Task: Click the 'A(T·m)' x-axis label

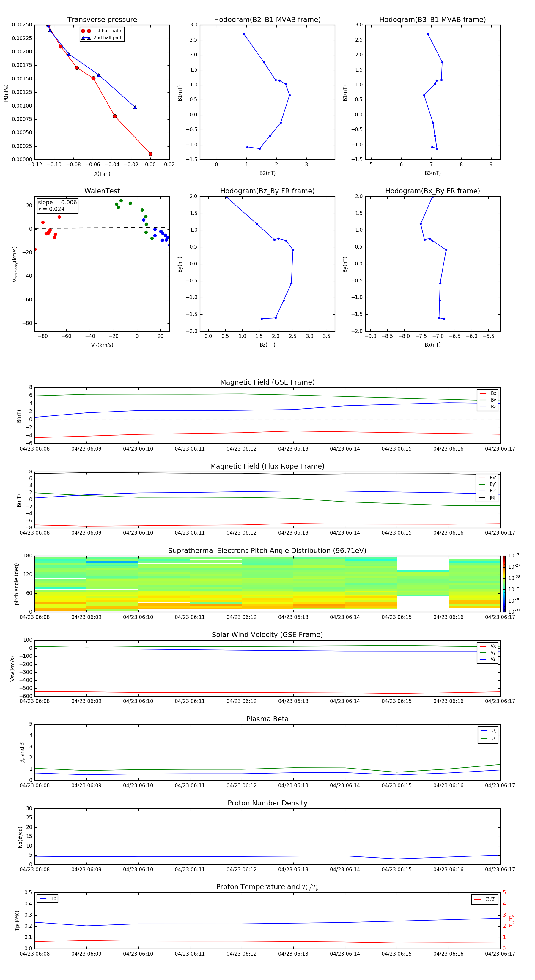Action: pyautogui.click(x=102, y=173)
